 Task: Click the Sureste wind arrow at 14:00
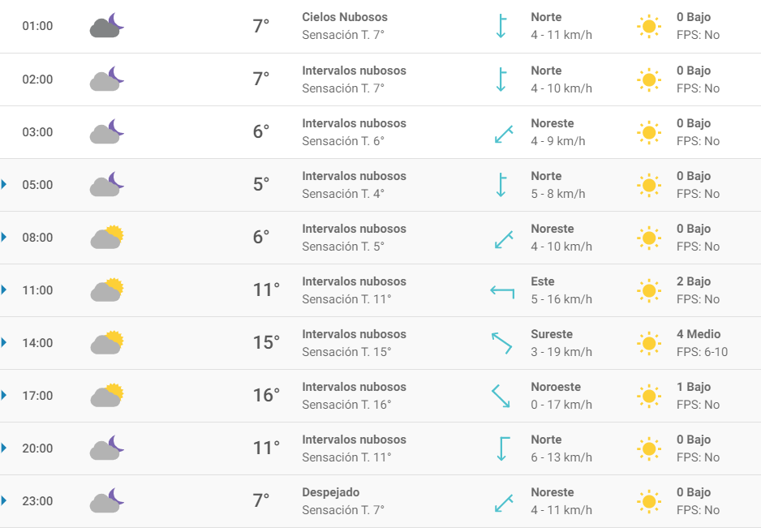502,343
